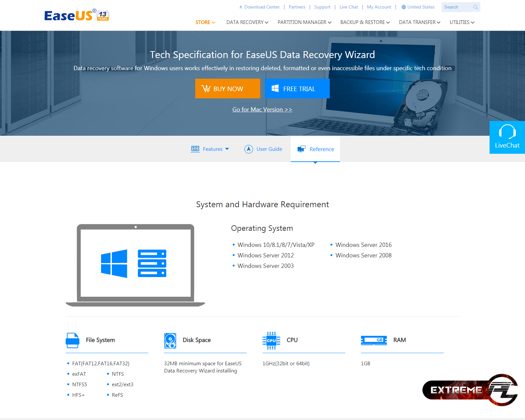Click the 'Windows Server 2016' text

pos(364,245)
